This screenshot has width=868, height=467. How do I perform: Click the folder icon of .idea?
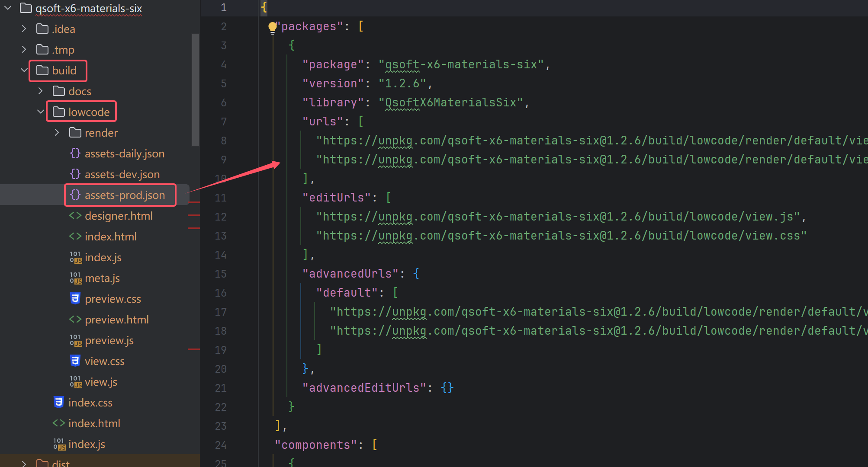pyautogui.click(x=42, y=29)
